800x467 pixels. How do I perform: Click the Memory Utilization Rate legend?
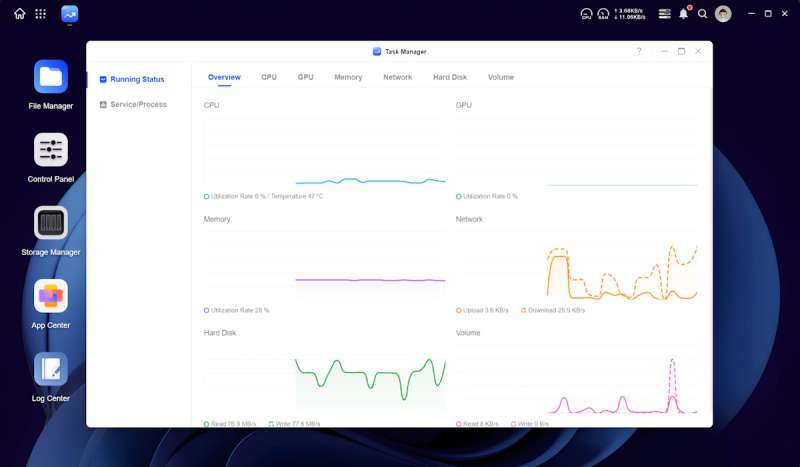click(236, 310)
